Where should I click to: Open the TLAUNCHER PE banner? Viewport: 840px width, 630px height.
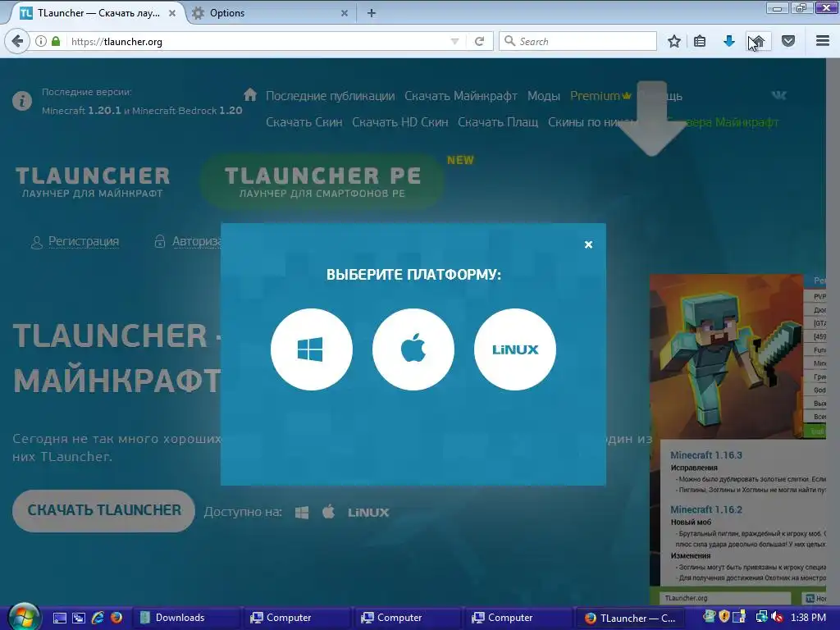[x=322, y=182]
